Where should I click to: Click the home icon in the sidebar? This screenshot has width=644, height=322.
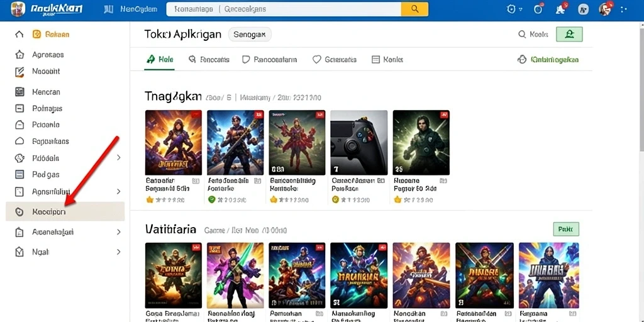tap(19, 35)
